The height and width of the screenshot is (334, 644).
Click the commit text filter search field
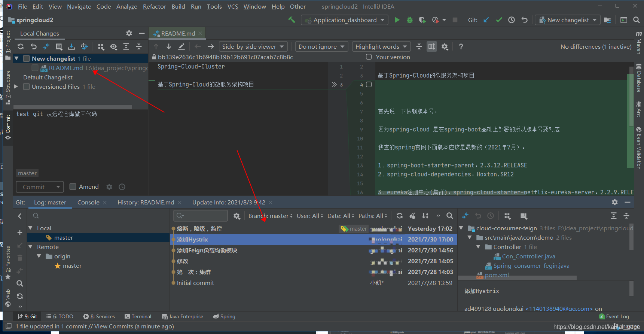[201, 216]
